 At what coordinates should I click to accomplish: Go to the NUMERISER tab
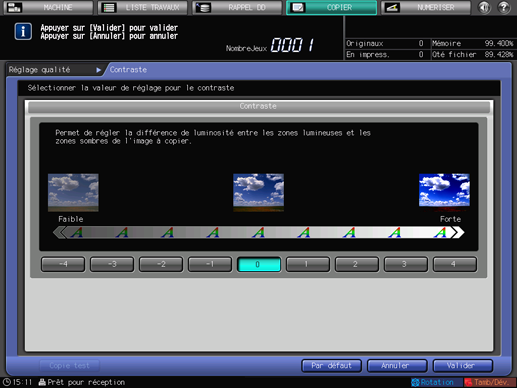point(426,7)
